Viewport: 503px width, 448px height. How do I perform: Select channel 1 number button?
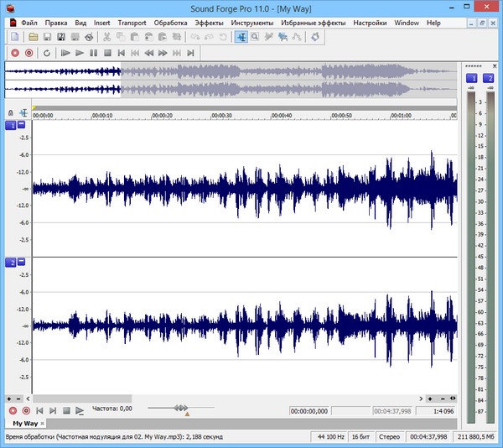[x=11, y=125]
